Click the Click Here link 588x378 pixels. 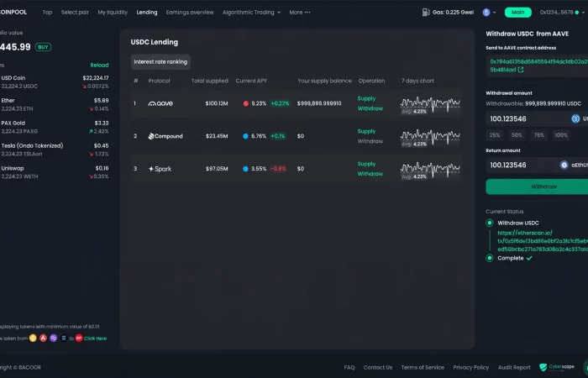coord(95,339)
